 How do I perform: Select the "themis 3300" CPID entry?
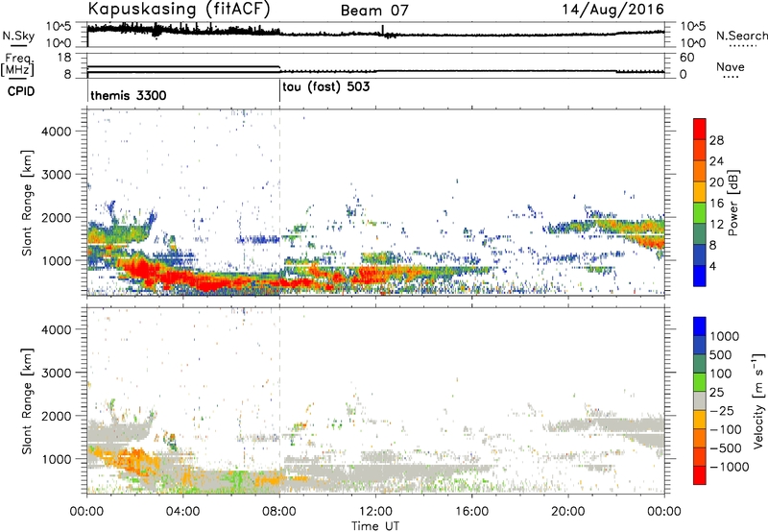(129, 95)
